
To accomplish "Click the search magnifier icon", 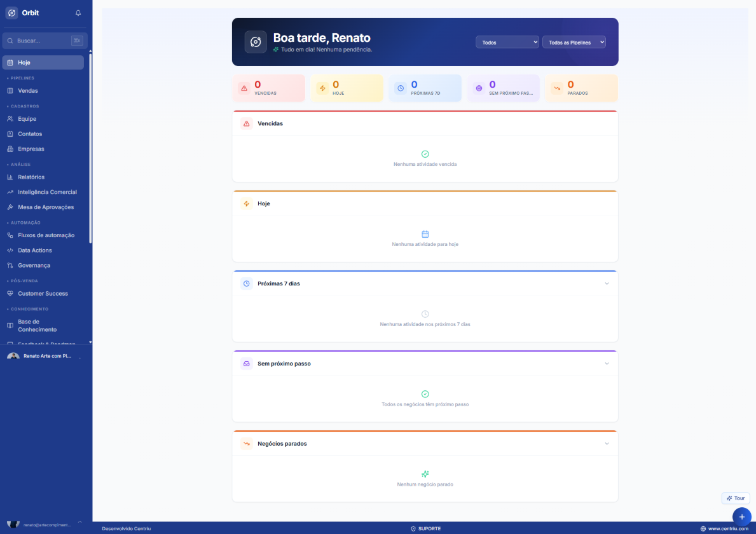I will pos(10,41).
